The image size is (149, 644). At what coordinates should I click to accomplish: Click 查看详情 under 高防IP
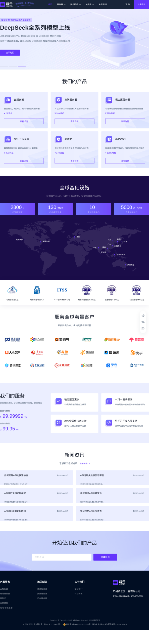click(x=74, y=161)
